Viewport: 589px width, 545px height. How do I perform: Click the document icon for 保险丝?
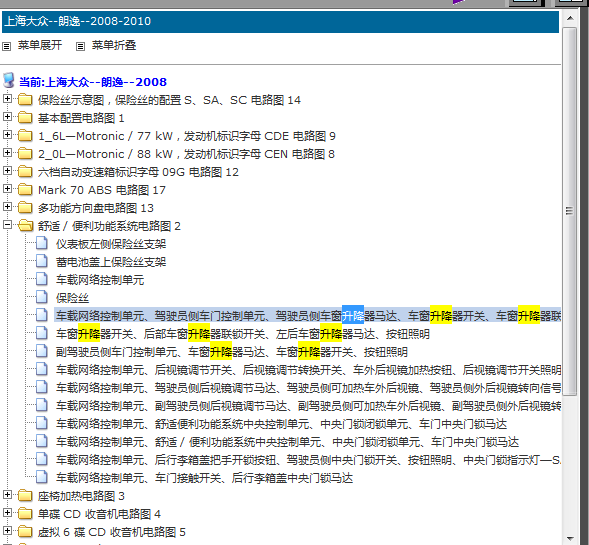(42, 297)
